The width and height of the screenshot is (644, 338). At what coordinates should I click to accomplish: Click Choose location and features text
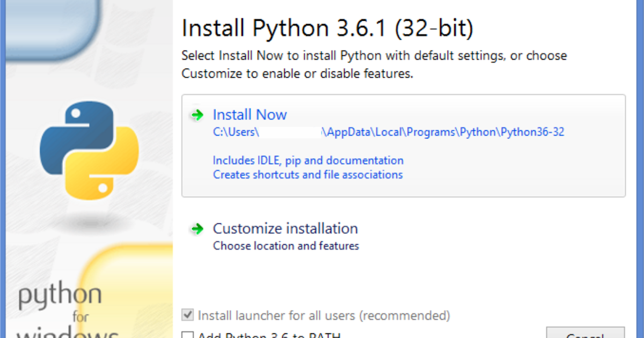point(286,246)
